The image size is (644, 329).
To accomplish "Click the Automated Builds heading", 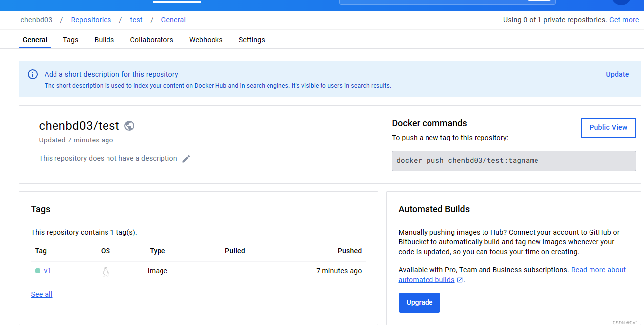I will coord(434,209).
